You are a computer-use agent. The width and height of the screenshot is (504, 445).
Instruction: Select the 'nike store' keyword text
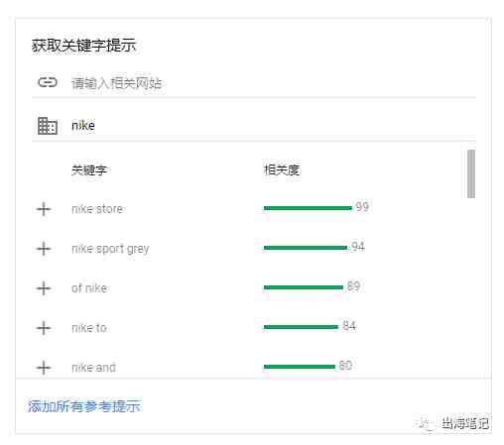point(97,209)
